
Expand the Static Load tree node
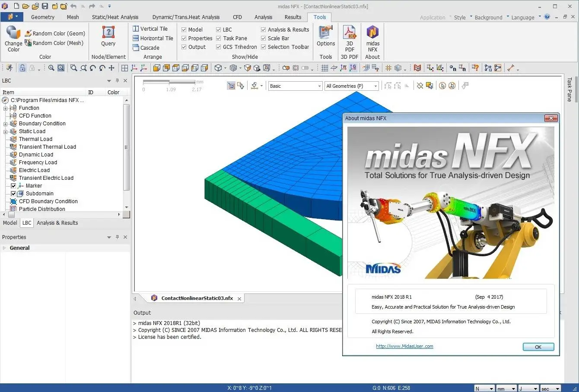point(5,131)
